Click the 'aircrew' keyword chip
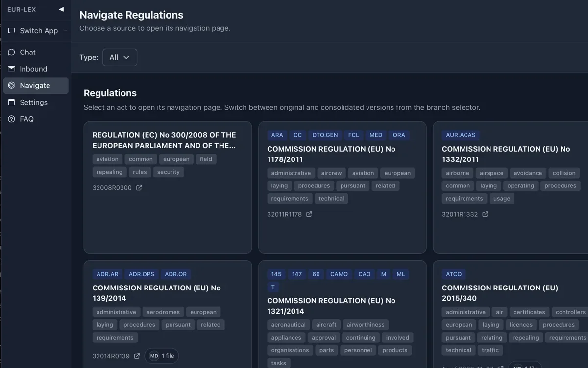Image resolution: width=588 pixels, height=368 pixels. (x=332, y=173)
